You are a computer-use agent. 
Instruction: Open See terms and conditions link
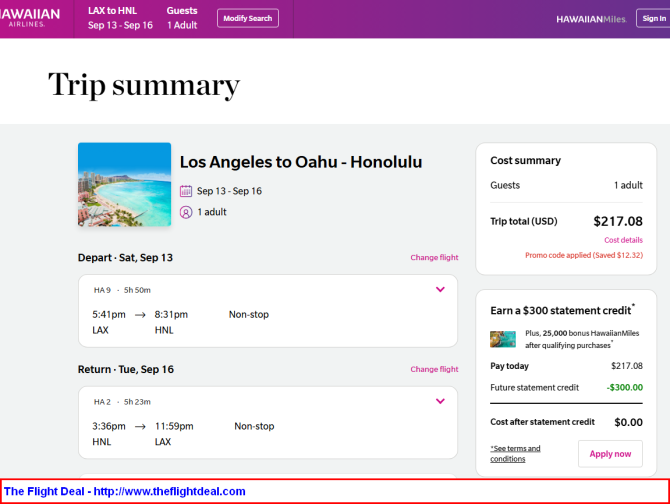coord(515,454)
